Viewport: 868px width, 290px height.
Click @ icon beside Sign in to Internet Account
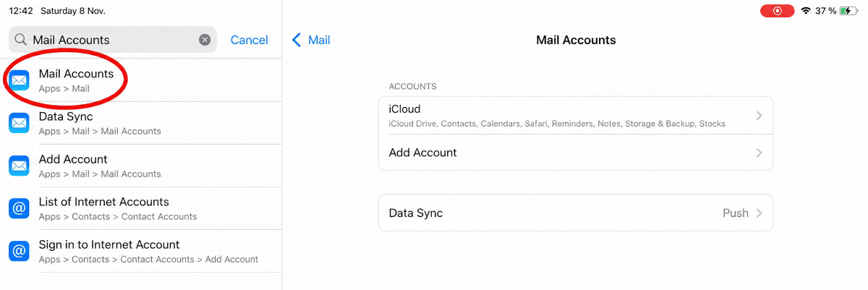(x=19, y=251)
